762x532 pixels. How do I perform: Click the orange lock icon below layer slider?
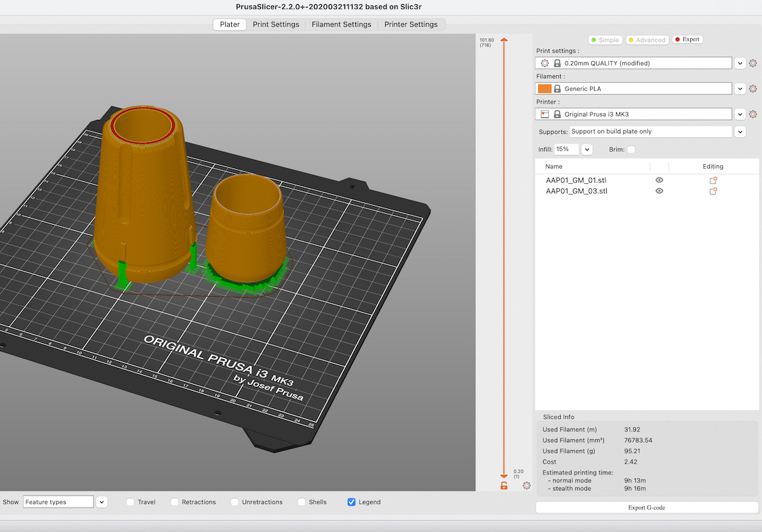click(504, 485)
